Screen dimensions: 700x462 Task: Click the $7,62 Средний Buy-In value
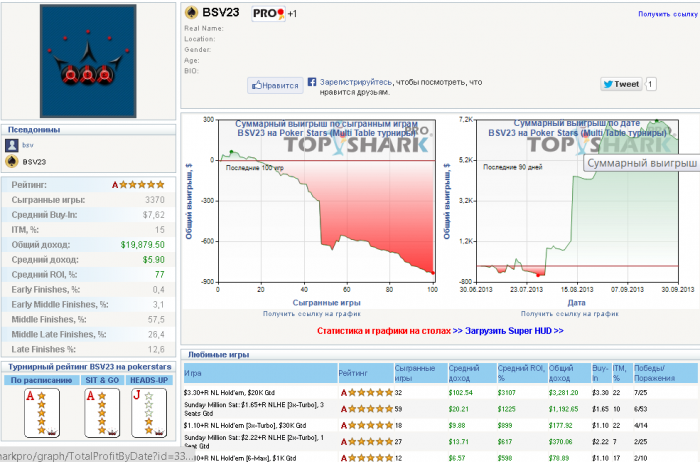click(154, 215)
